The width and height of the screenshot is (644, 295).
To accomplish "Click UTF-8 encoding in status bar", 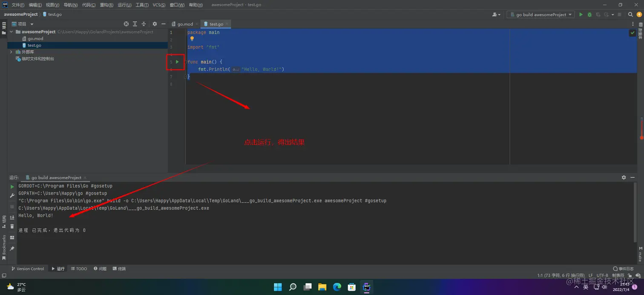I will tap(602, 275).
